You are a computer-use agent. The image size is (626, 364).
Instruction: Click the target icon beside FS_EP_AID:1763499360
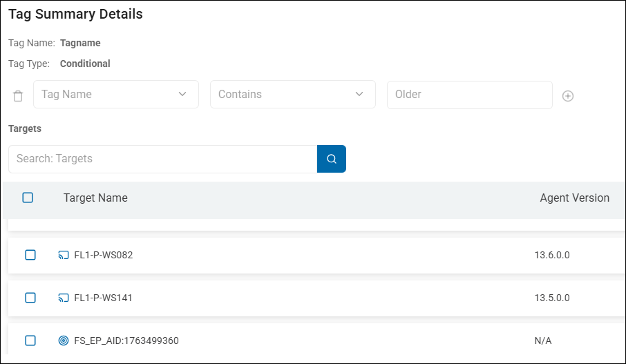pos(64,341)
